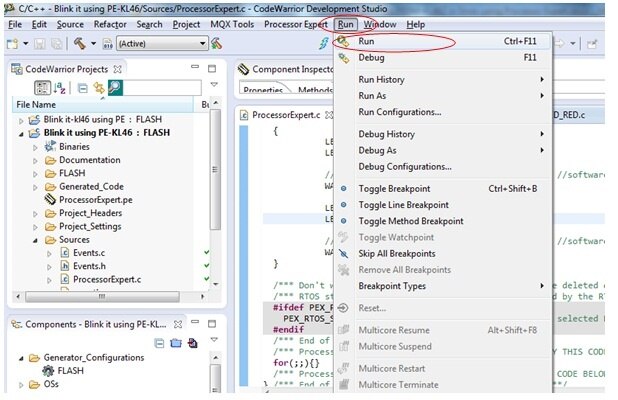Click the Save toolbar icon
Screen dimensions: 618x400
click(39, 43)
